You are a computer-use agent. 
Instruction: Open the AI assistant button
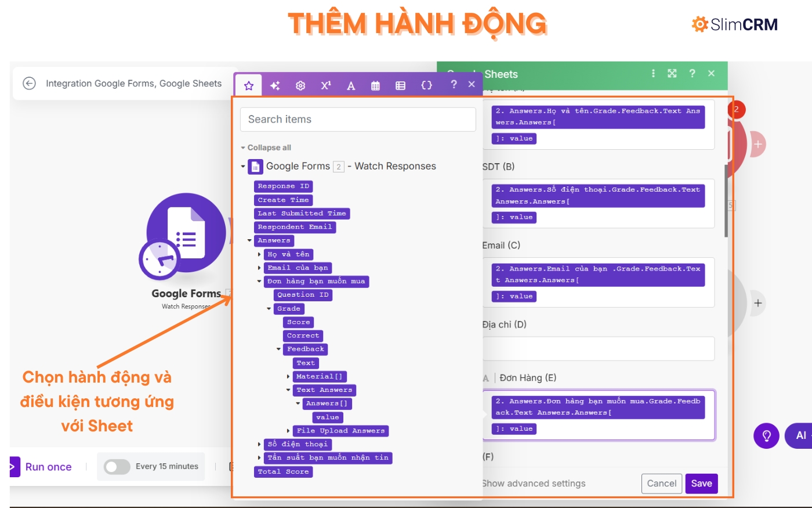pos(799,435)
